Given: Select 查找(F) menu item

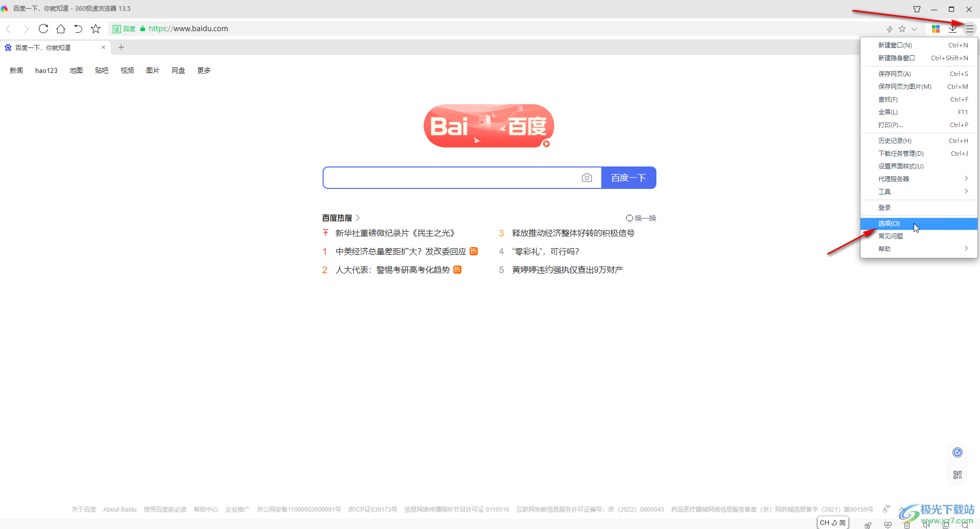Looking at the screenshot, I should pyautogui.click(x=919, y=99).
